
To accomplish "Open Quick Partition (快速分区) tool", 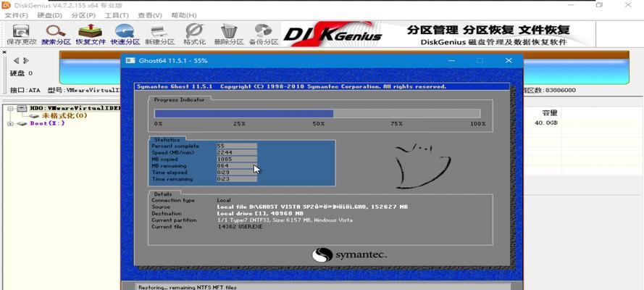I will tap(125, 35).
